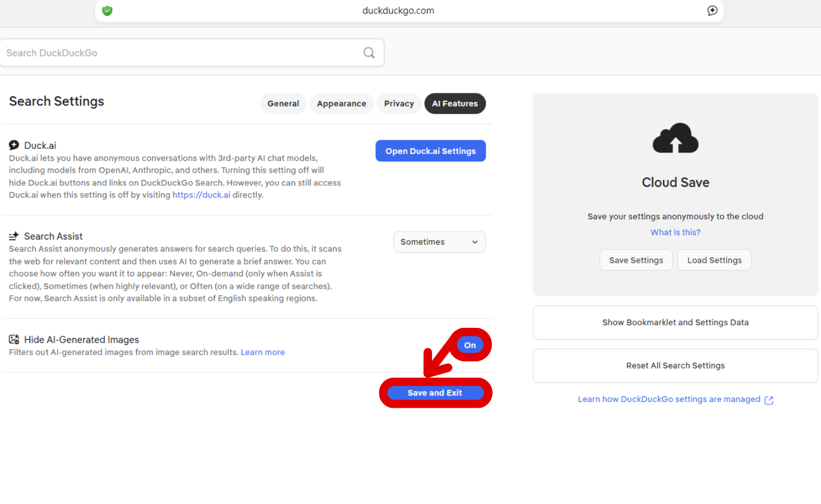Click the Save and Exit button
Viewport: 821px width, 504px height.
coord(435,392)
